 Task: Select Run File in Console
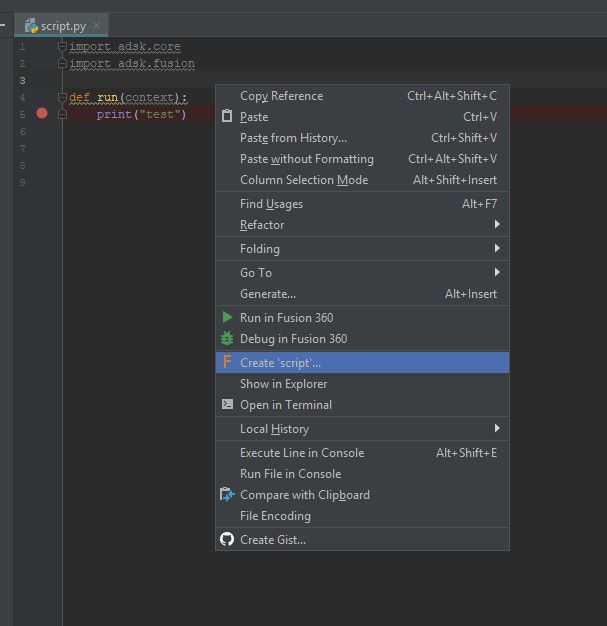[x=362, y=474]
